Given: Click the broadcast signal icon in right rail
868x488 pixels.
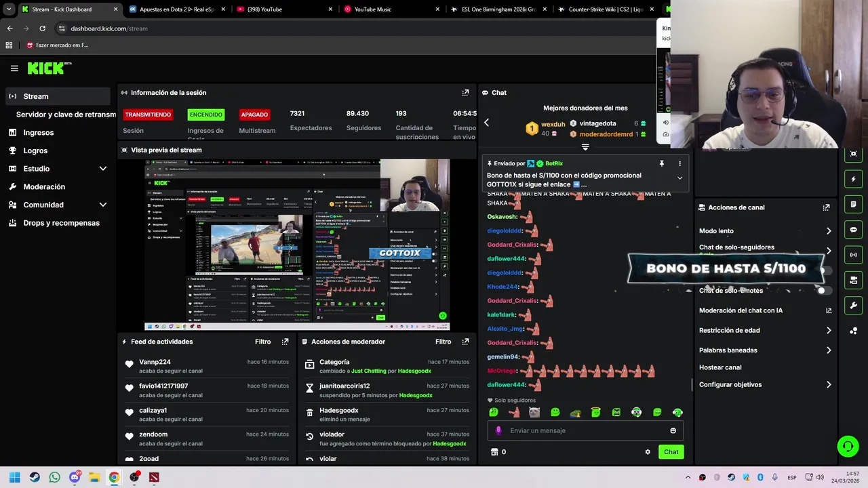Looking at the screenshot, I should coord(853,255).
